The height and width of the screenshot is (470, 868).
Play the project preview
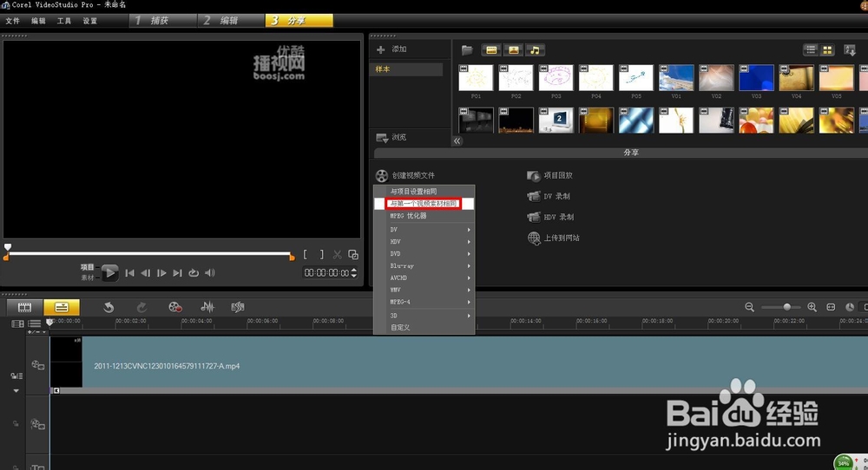point(109,272)
